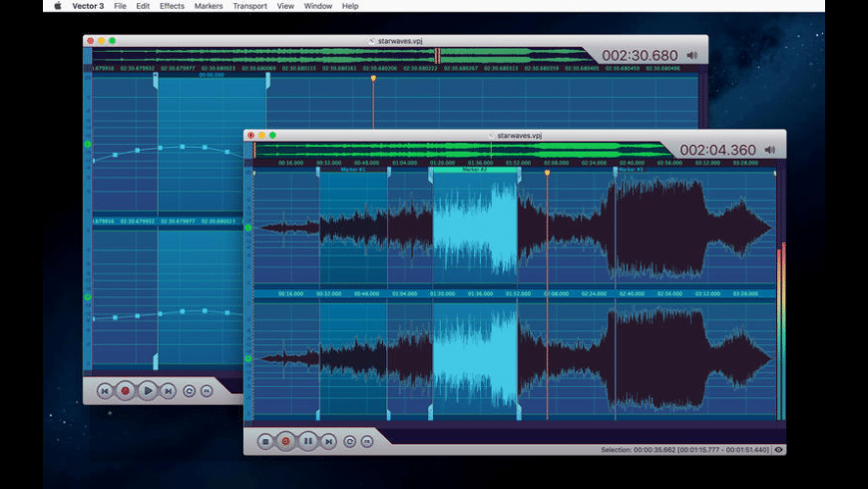Click the stop button in the front window
Screen dimensions: 868x489
265,440
